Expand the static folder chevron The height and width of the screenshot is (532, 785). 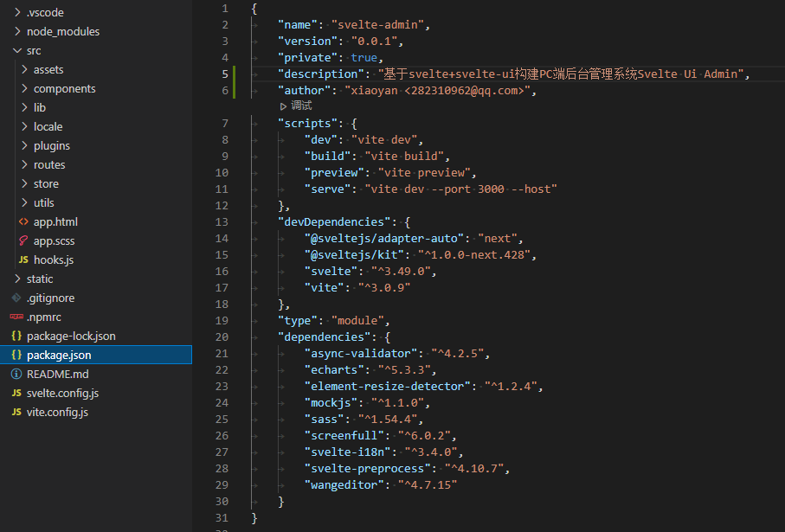17,279
